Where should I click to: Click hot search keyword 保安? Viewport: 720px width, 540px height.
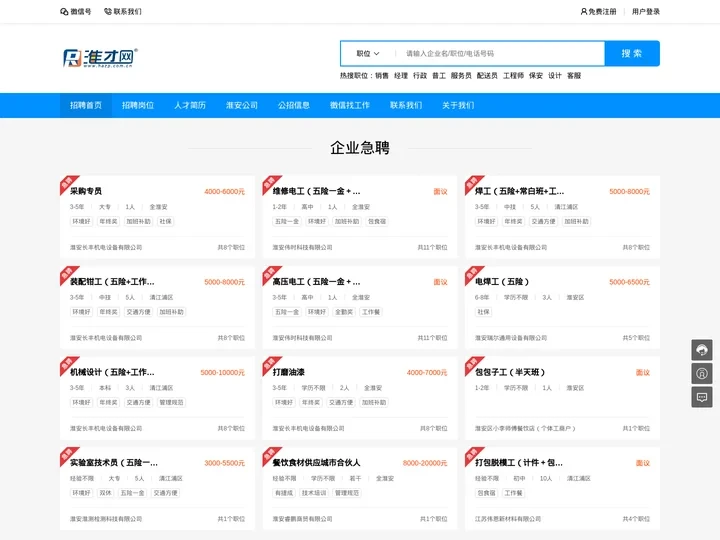536,76
